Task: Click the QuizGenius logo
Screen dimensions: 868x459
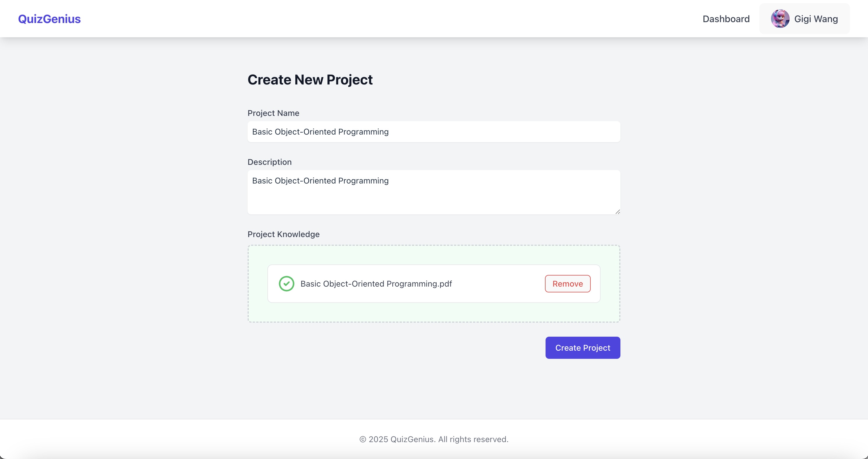Action: 49,19
